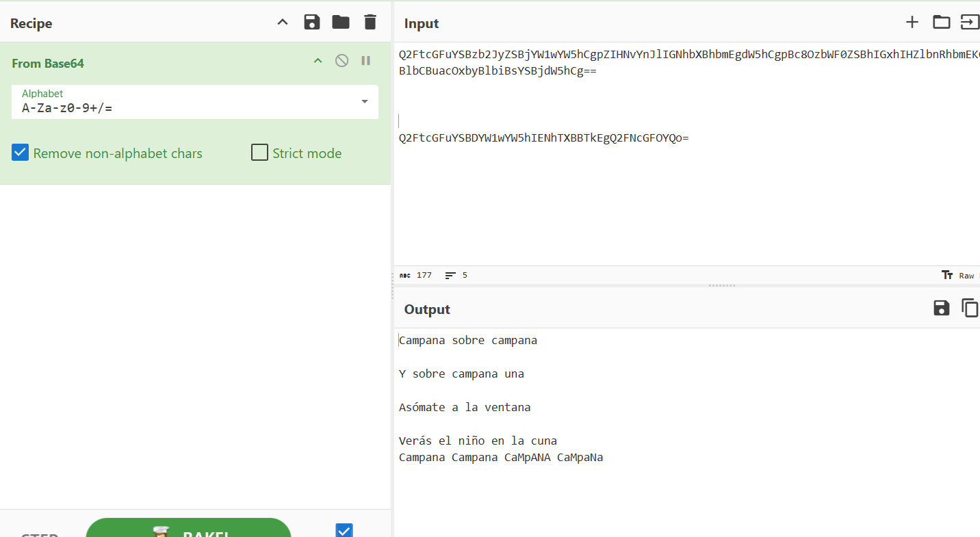The width and height of the screenshot is (980, 537).
Task: Open file as input icon
Action: (x=970, y=23)
